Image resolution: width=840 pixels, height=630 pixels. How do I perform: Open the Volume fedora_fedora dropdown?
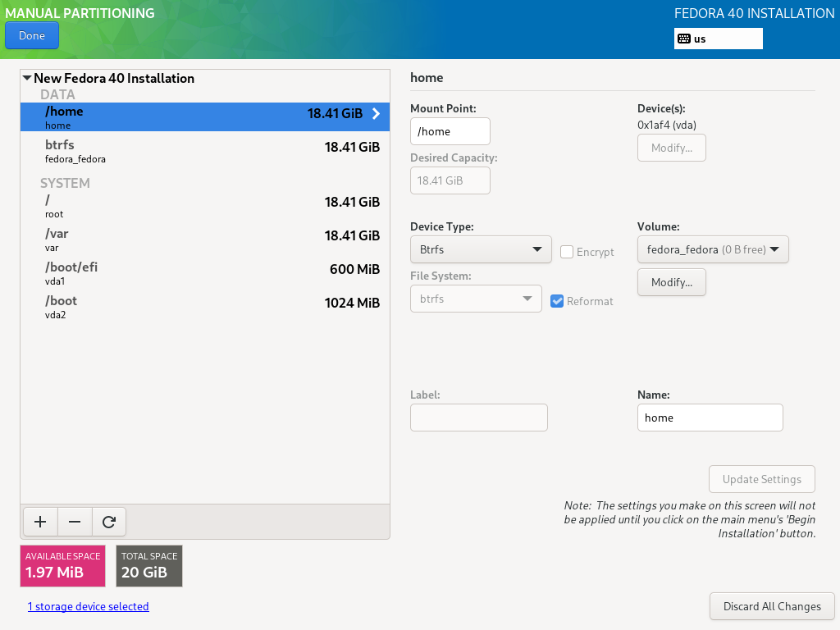click(x=713, y=249)
